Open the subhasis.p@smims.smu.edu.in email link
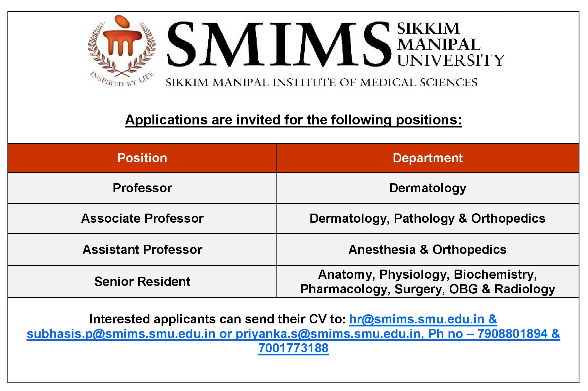This screenshot has height=391, width=588. coord(121,334)
